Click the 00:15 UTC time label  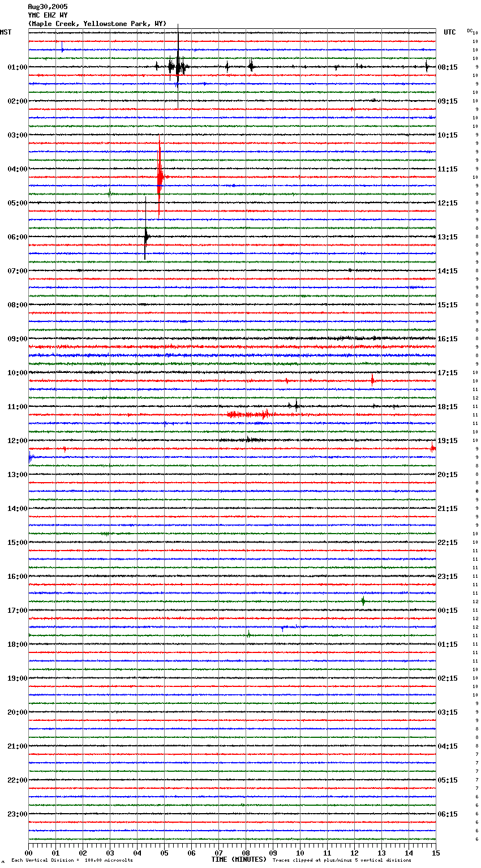point(448,611)
